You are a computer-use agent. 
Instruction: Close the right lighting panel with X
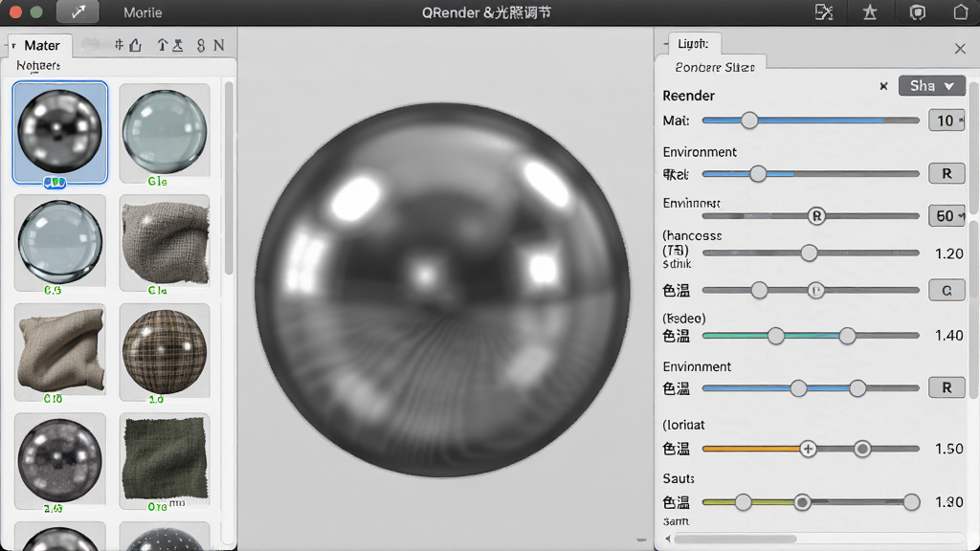pos(960,49)
